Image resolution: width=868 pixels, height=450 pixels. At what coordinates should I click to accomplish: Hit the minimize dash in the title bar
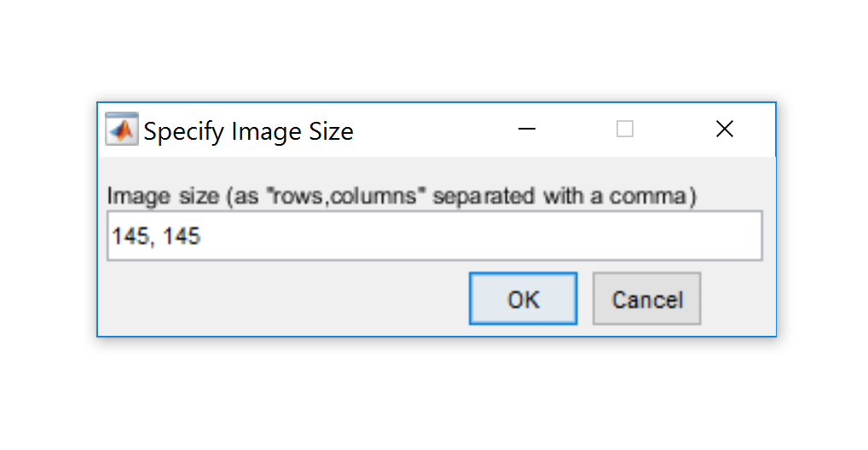coord(526,130)
